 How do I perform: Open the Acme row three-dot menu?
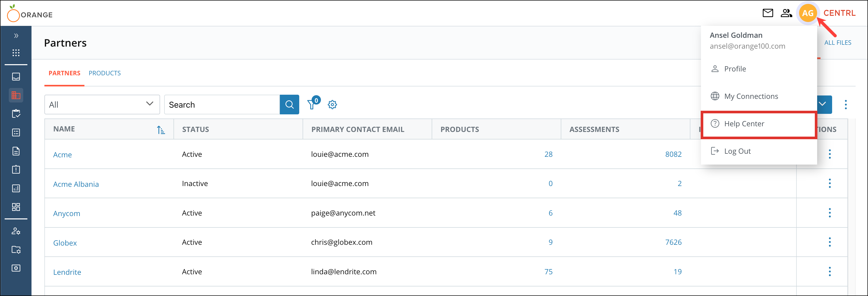pyautogui.click(x=830, y=154)
